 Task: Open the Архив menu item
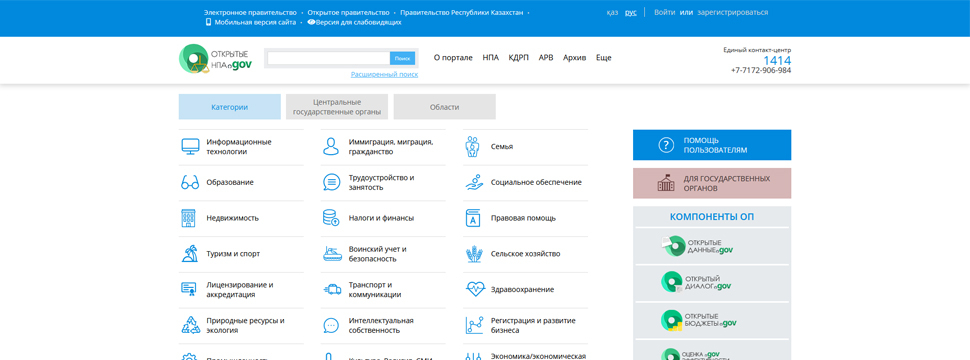(x=575, y=58)
